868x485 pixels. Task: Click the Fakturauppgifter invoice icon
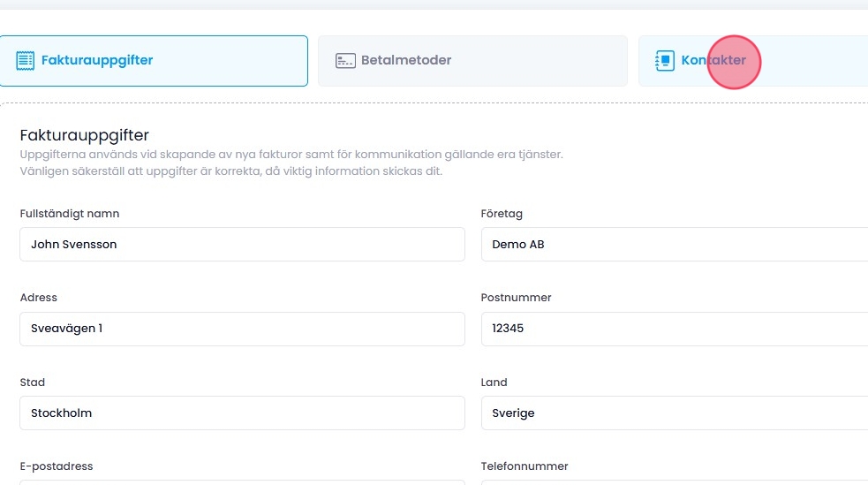click(26, 61)
